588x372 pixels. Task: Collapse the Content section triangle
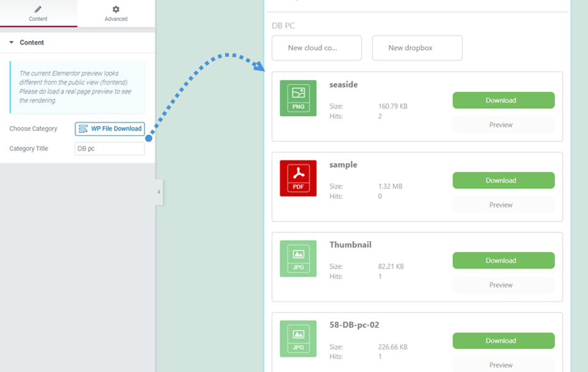pyautogui.click(x=12, y=43)
